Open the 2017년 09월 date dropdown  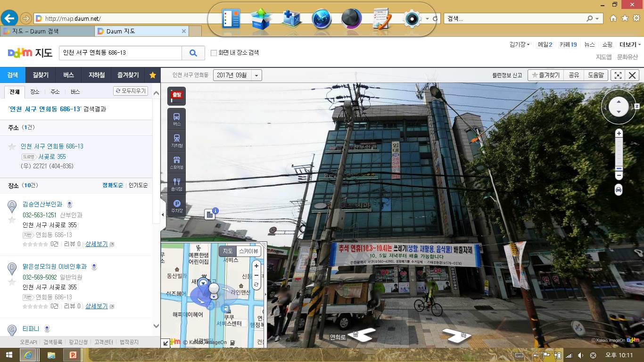tap(238, 75)
